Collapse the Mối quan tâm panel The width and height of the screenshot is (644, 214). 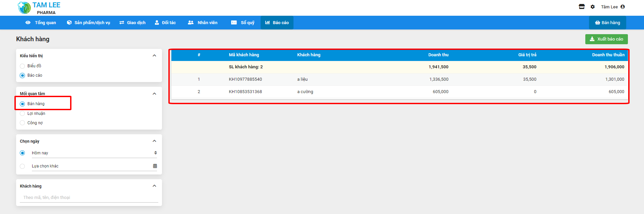[154, 94]
